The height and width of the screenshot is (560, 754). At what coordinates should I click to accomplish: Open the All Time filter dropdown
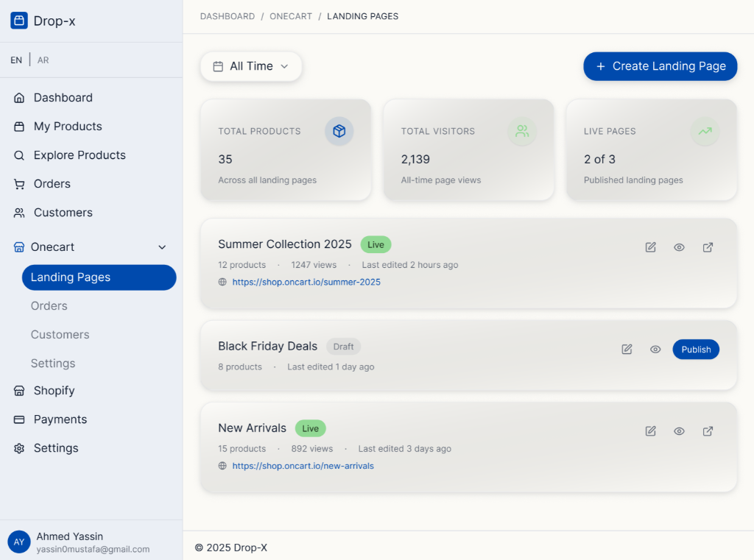pyautogui.click(x=251, y=65)
